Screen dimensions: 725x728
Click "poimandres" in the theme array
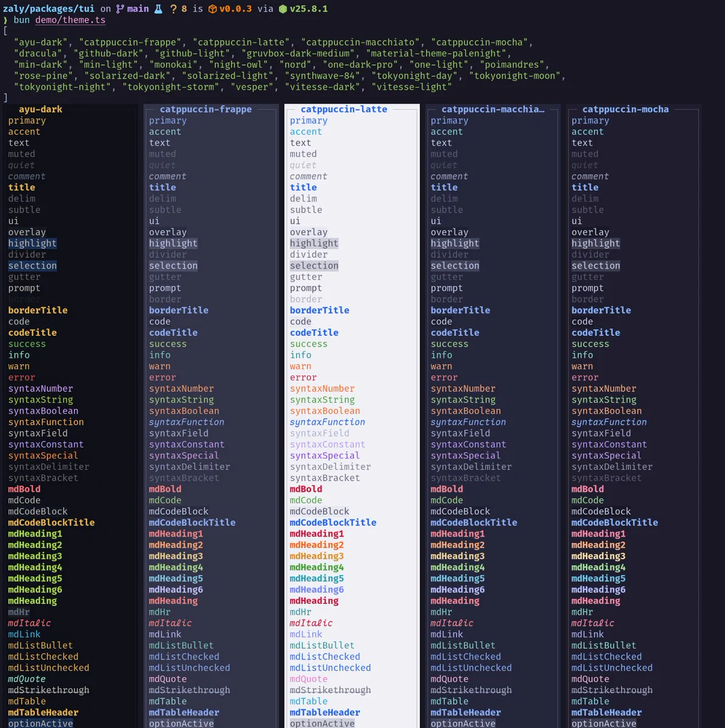click(513, 64)
